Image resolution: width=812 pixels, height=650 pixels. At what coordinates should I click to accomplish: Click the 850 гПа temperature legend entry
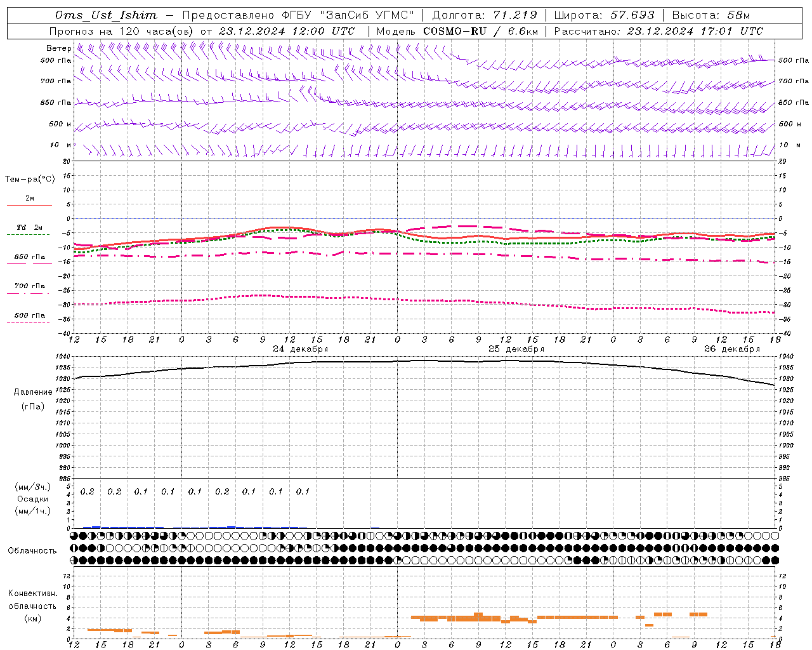tap(30, 257)
